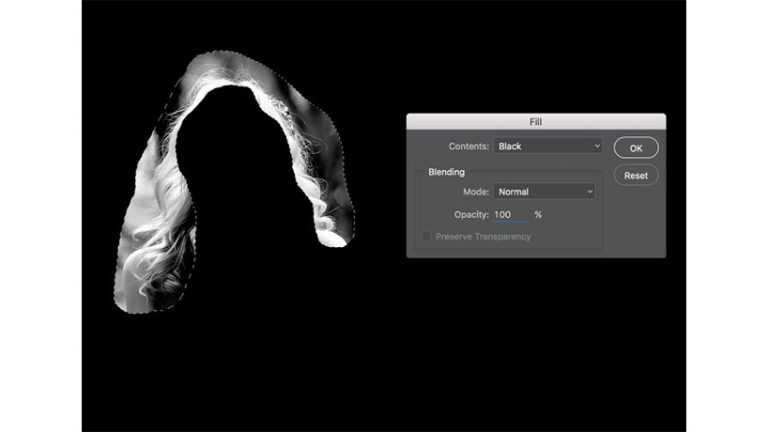Click the 'Blending' group label
This screenshot has height=432, width=768.
coord(446,172)
